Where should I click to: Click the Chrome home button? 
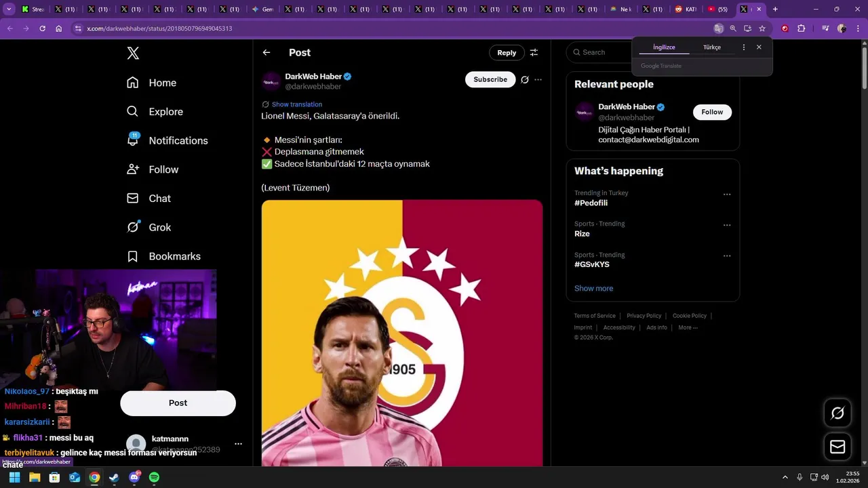(x=58, y=28)
